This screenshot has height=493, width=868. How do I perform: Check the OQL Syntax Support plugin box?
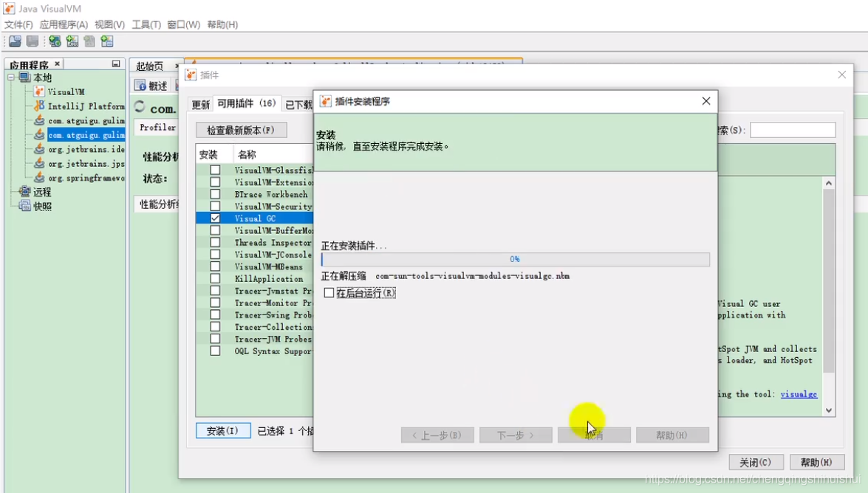[216, 351]
